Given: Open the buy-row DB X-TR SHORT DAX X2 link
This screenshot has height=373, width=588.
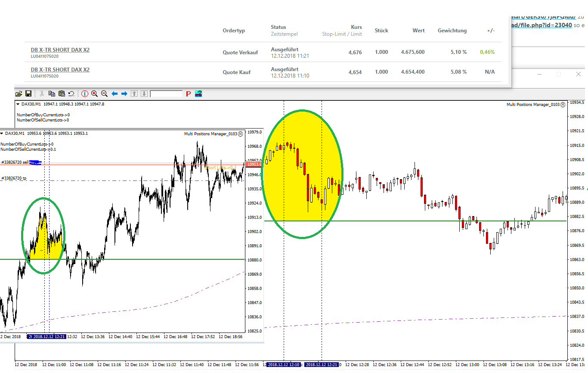Looking at the screenshot, I should point(60,70).
